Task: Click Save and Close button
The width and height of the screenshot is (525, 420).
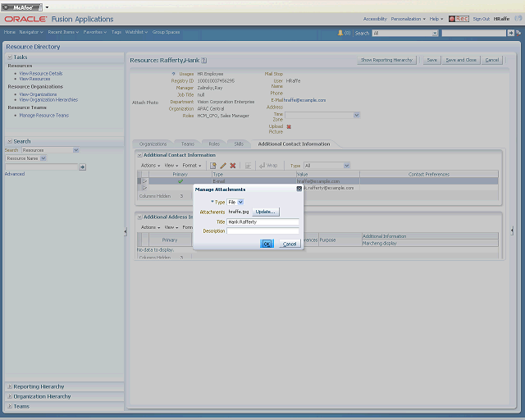Action: 461,60
